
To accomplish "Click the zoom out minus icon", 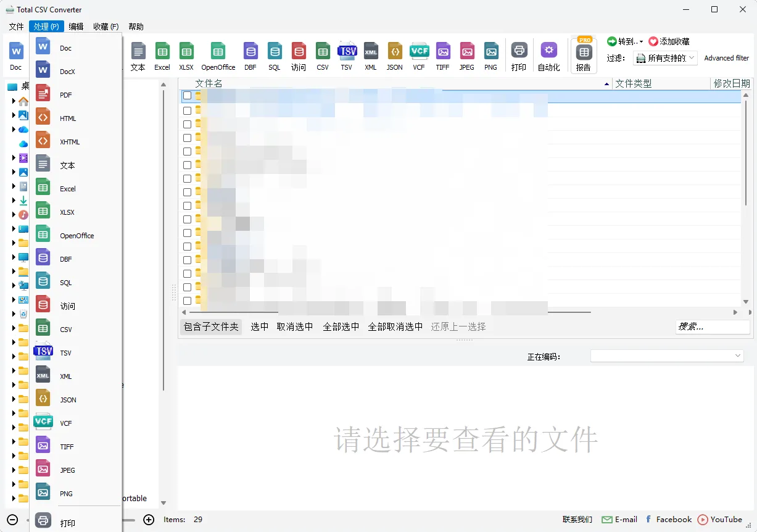I will 12,520.
